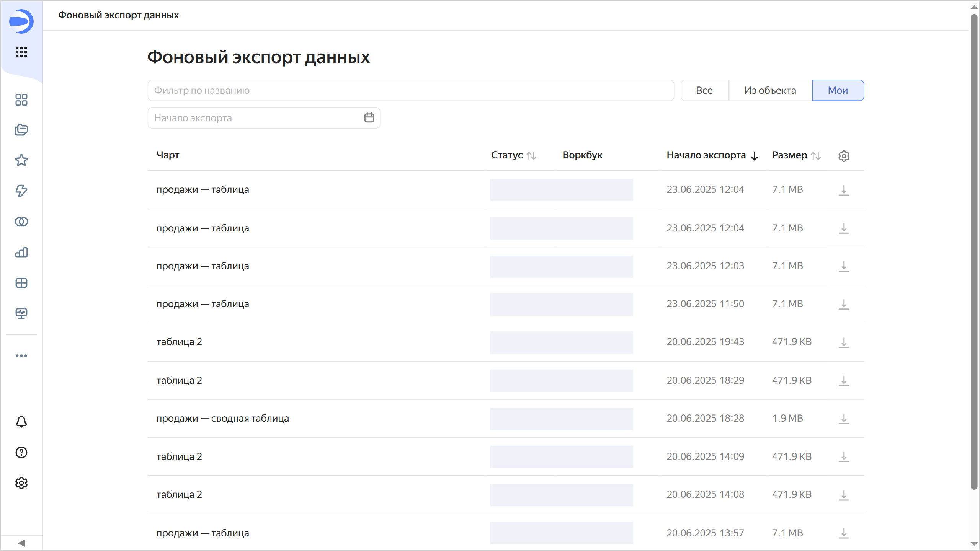Viewport: 980px width, 551px height.
Task: Open notifications bell icon
Action: [21, 422]
